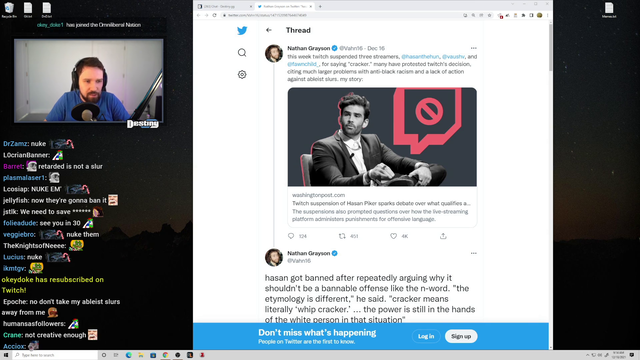Click DrZamz username in chat
Screen dimensions: 640x360
pyautogui.click(x=15, y=144)
